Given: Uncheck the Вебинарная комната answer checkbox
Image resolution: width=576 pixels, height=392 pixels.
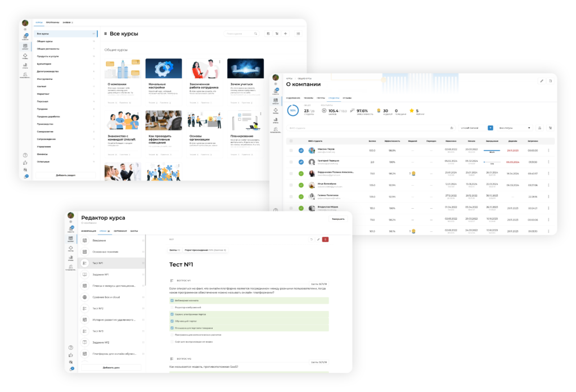Looking at the screenshot, I should pos(172,300).
